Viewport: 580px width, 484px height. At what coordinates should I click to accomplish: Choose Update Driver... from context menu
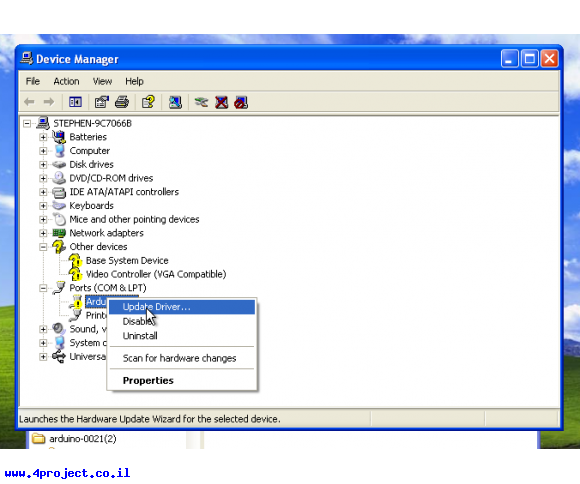(182, 307)
